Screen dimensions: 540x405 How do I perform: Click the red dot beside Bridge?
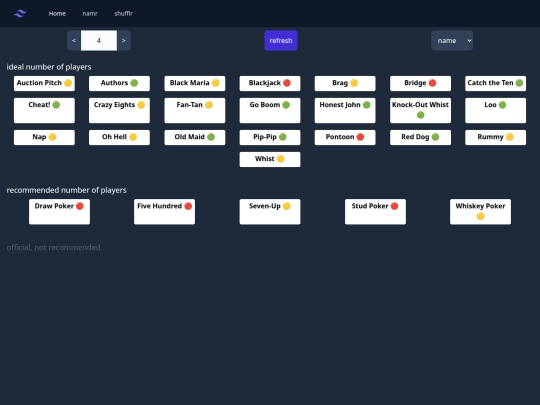click(433, 83)
